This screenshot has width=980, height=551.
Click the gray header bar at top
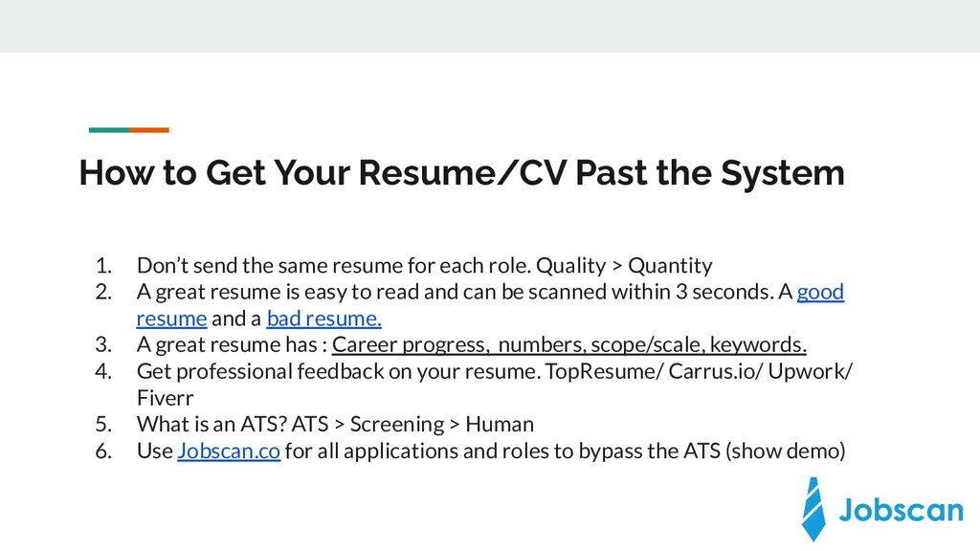pos(490,26)
